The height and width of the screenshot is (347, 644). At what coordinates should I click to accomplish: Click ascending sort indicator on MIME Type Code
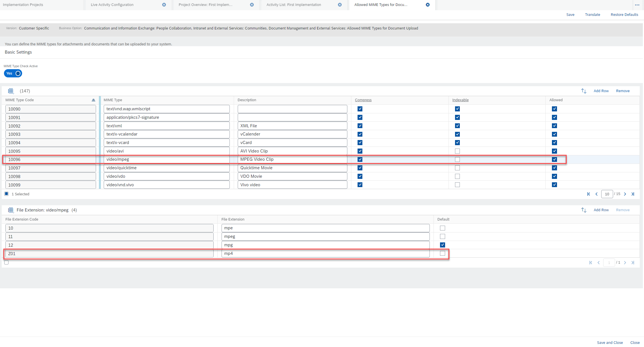(x=93, y=100)
